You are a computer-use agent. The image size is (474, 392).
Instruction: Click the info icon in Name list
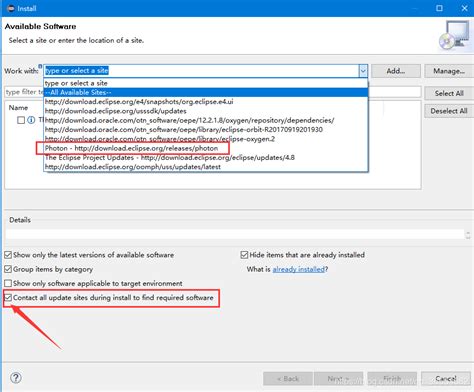point(31,120)
